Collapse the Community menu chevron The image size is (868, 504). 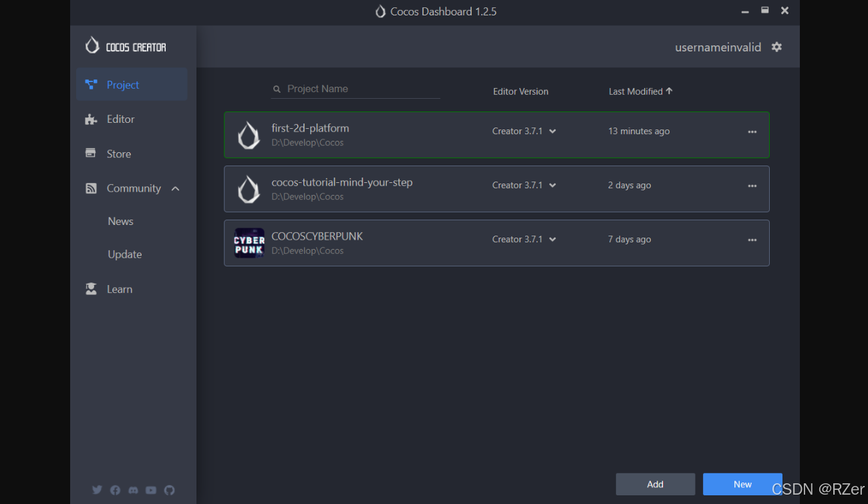pos(175,188)
